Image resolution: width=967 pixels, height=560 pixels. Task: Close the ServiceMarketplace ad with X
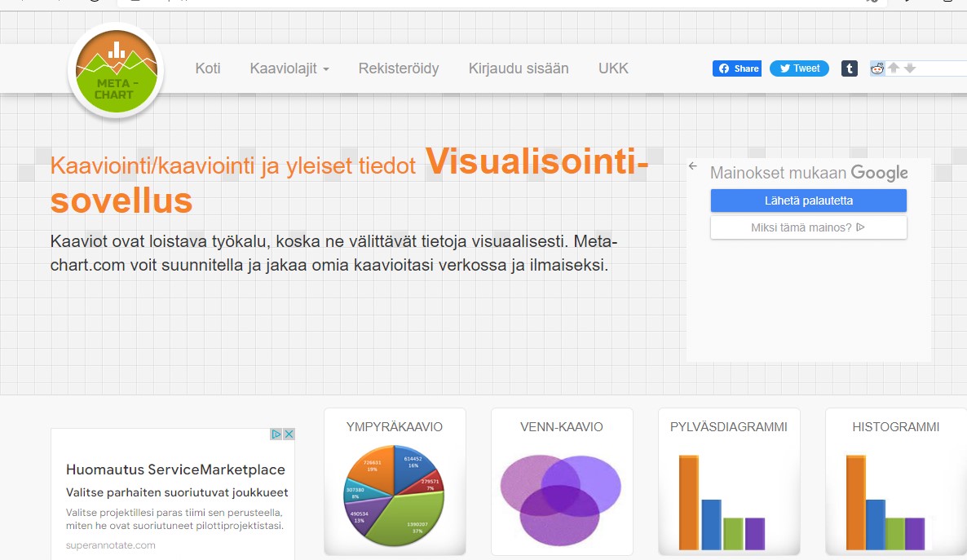tap(289, 434)
